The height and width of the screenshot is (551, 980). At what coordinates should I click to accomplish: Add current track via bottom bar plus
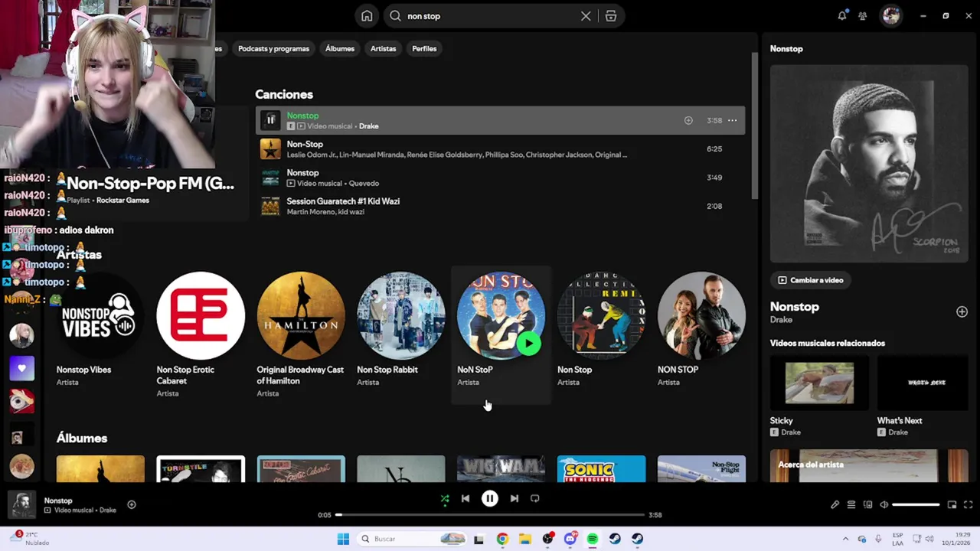click(x=132, y=505)
